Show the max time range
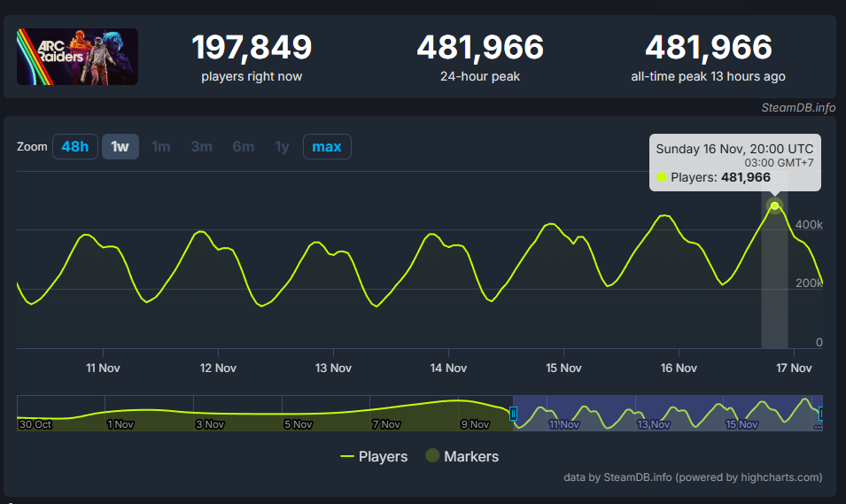The width and height of the screenshot is (846, 504). pyautogui.click(x=327, y=146)
